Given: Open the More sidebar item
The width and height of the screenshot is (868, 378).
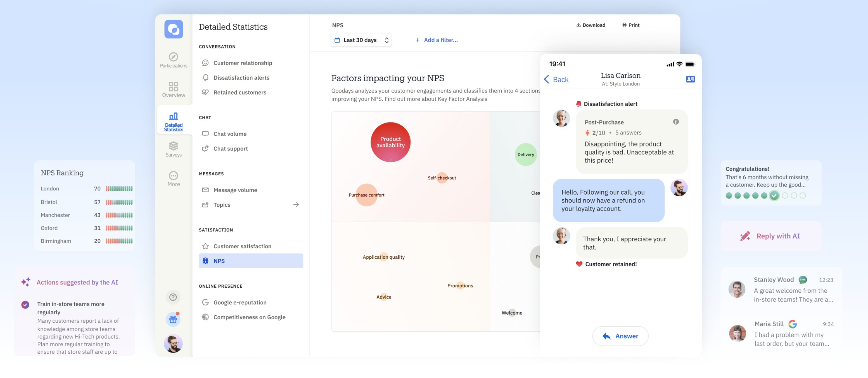Looking at the screenshot, I should point(174,179).
